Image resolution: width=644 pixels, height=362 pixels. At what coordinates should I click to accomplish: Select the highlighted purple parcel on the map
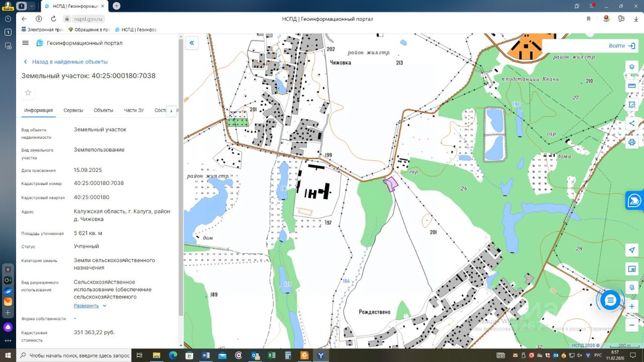(x=390, y=184)
